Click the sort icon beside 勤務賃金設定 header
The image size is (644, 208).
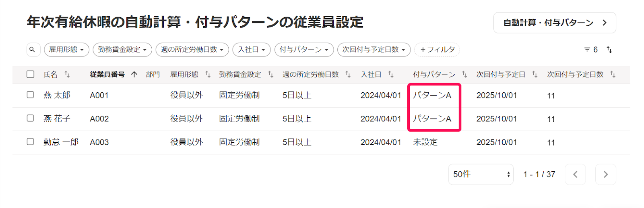270,75
